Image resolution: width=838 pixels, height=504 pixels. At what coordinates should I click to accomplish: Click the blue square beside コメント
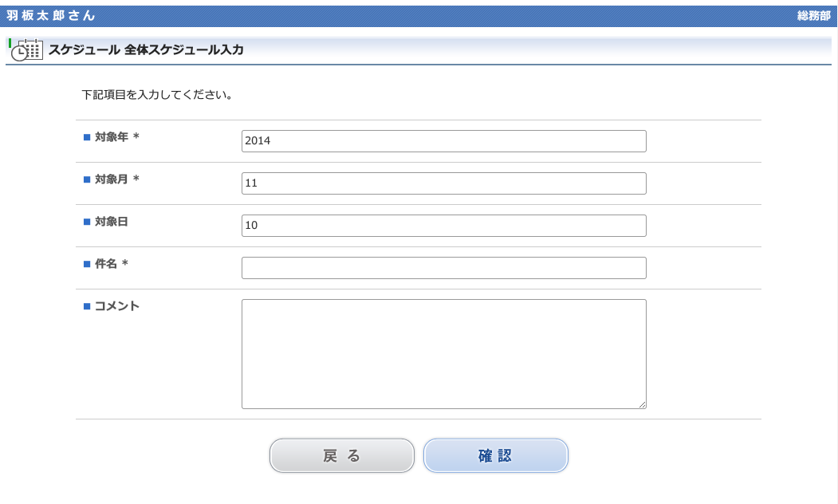(x=87, y=306)
